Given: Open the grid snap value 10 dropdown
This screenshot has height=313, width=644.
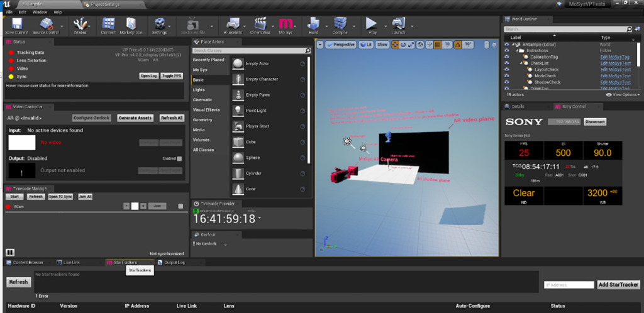Looking at the screenshot, I should point(447,45).
